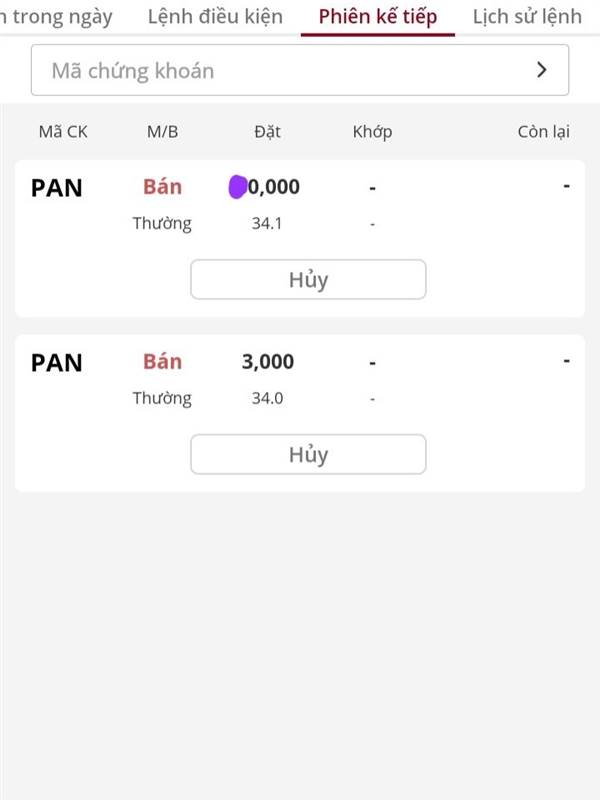600x800 pixels.
Task: Click the chevron arrow in the search field
Action: pos(542,70)
